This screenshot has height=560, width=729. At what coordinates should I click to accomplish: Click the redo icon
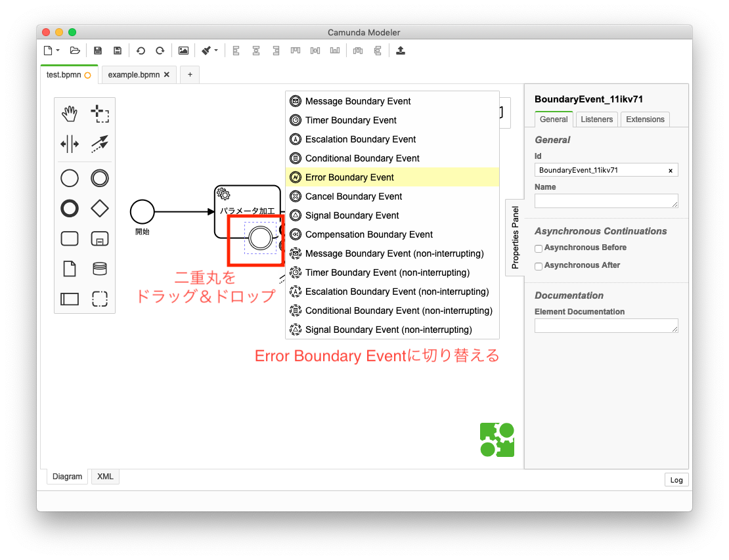pyautogui.click(x=160, y=50)
